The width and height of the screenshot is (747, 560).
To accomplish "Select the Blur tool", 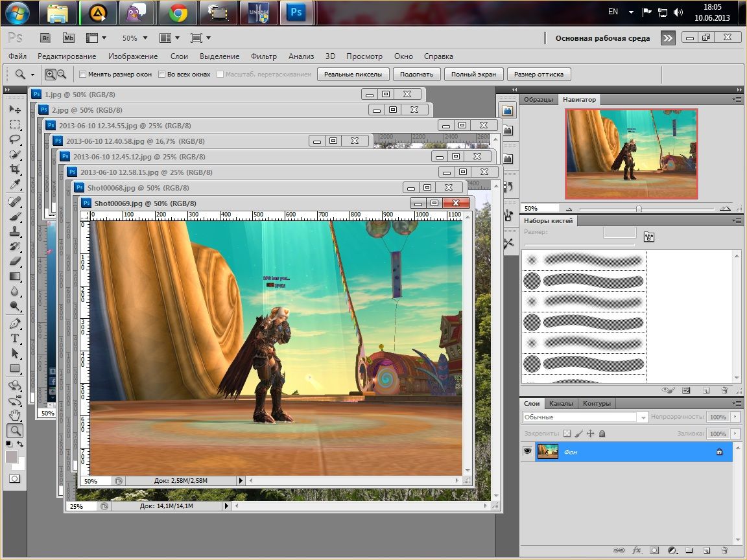I will 15,291.
